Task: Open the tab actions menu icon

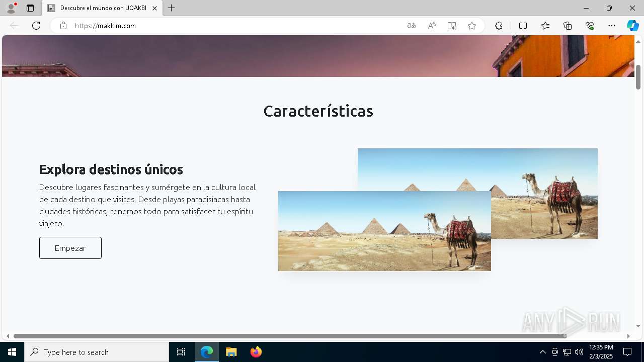Action: coord(30,8)
